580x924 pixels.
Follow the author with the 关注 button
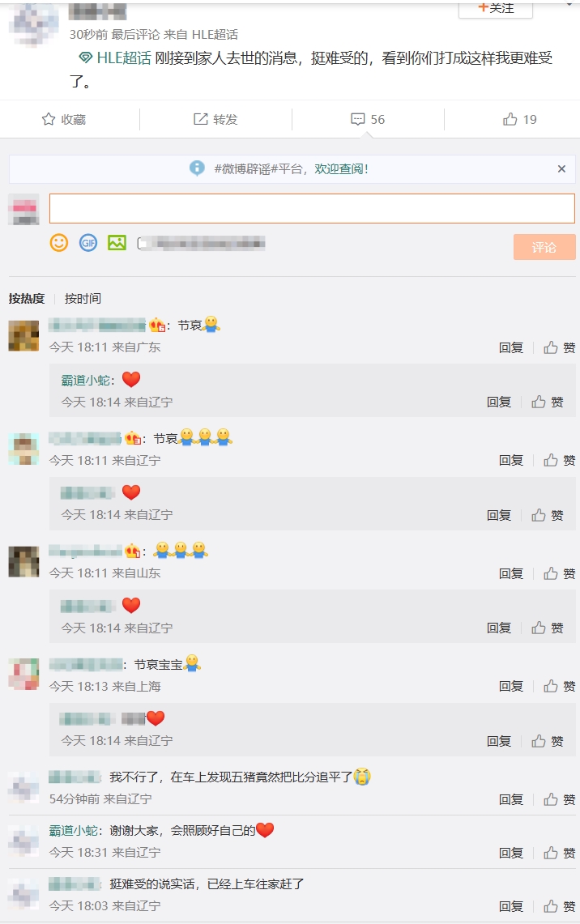(x=496, y=8)
